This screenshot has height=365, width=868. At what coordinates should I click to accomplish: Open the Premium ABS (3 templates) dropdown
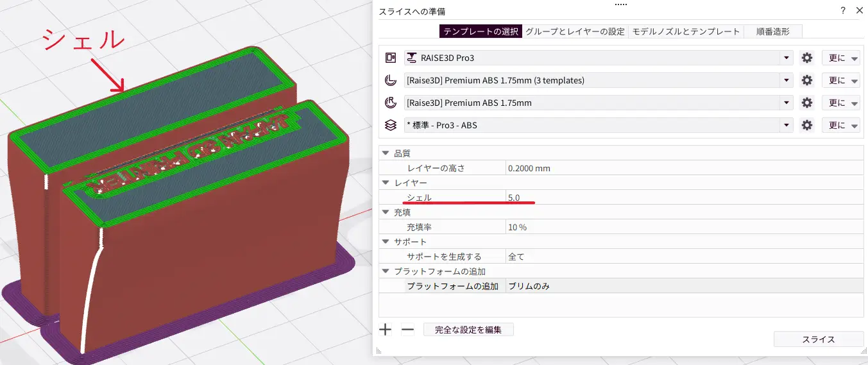pos(787,81)
